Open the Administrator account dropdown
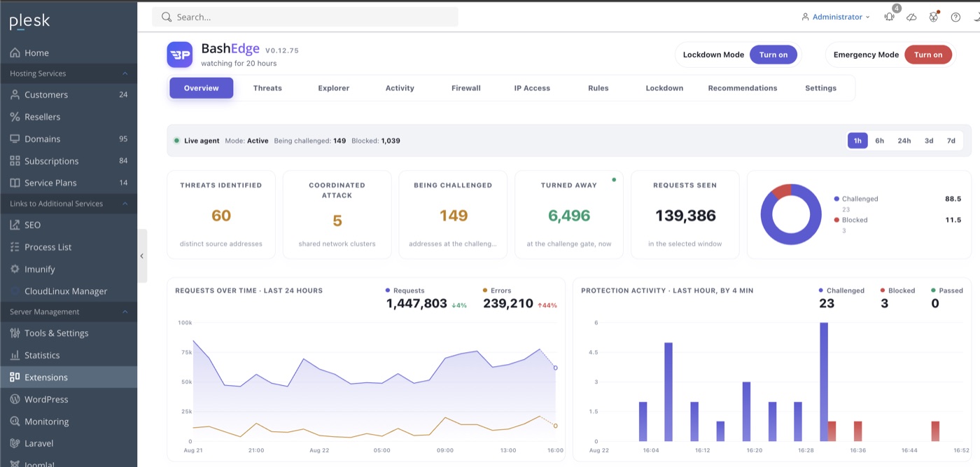The image size is (980, 467). (836, 17)
